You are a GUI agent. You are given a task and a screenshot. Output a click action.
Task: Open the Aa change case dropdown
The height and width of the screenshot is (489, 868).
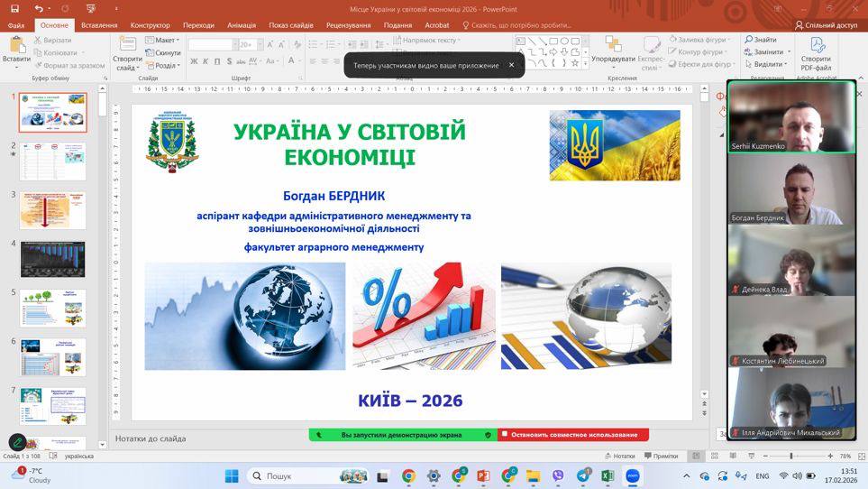[x=271, y=61]
